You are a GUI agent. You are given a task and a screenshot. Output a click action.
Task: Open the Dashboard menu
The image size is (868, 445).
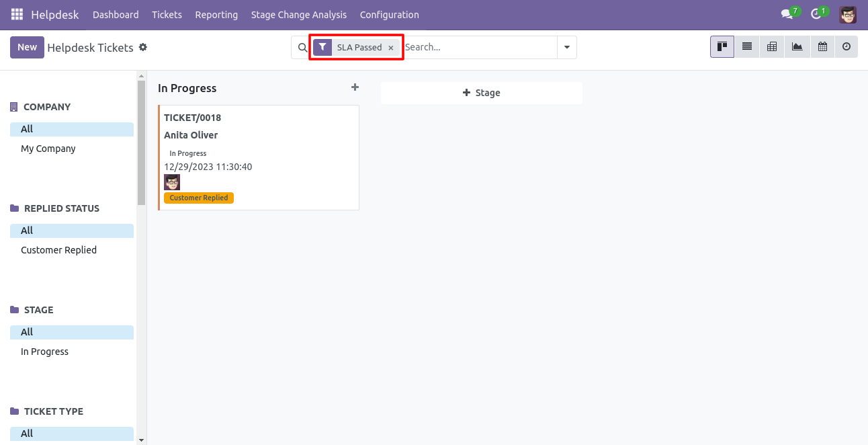116,14
